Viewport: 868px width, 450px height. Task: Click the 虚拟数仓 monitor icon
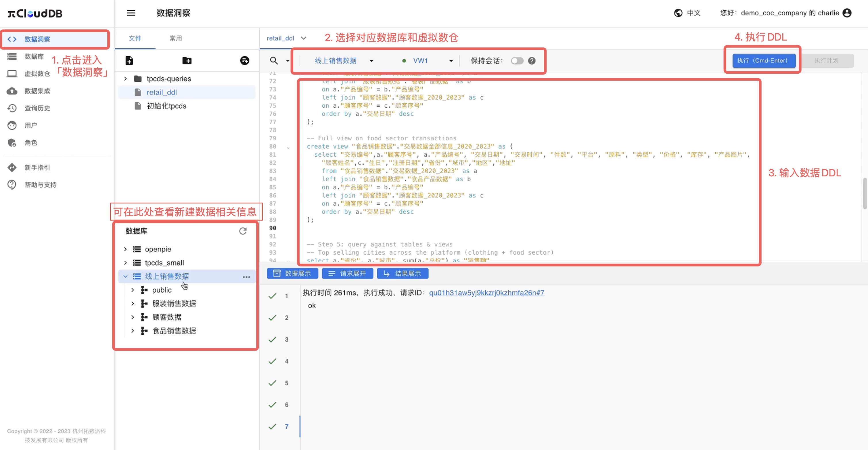click(12, 73)
